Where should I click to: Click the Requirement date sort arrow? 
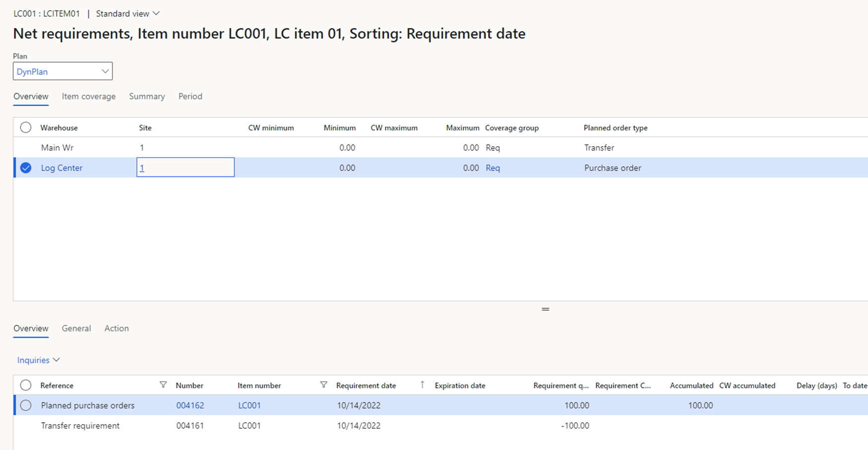click(x=422, y=385)
